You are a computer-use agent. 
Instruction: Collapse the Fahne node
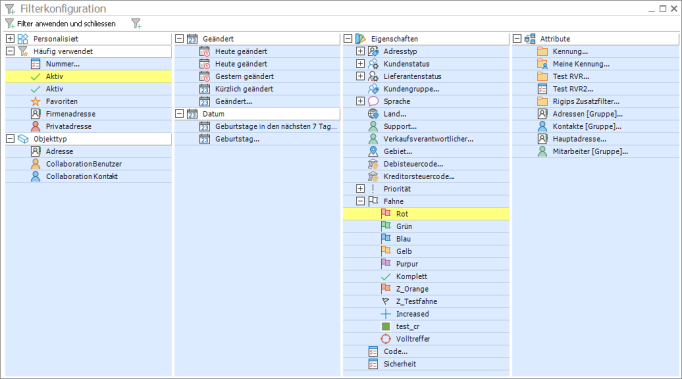[361, 201]
